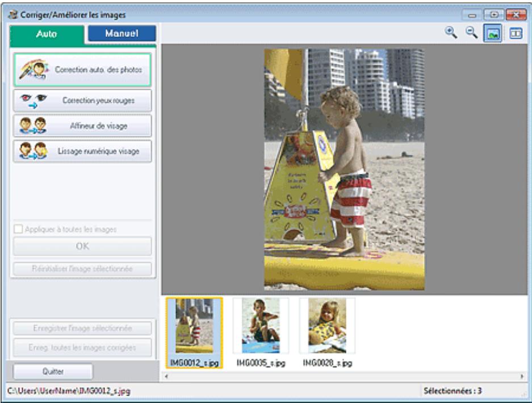This screenshot has width=532, height=403.
Task: Select full image view icon
Action: [493, 34]
